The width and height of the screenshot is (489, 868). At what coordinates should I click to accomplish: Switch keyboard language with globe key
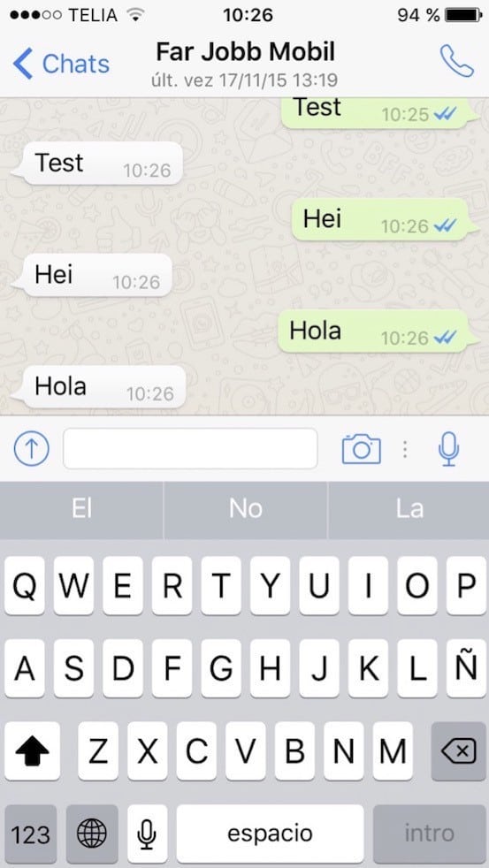(92, 834)
